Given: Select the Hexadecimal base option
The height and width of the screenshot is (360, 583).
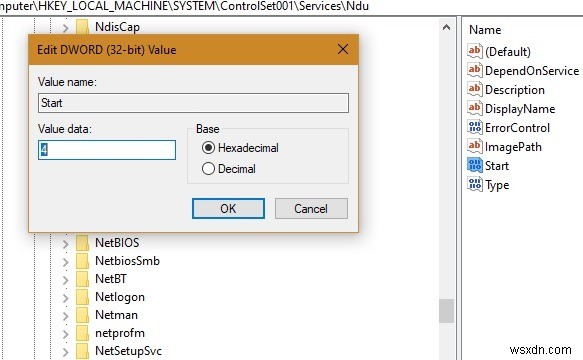Looking at the screenshot, I should 208,148.
